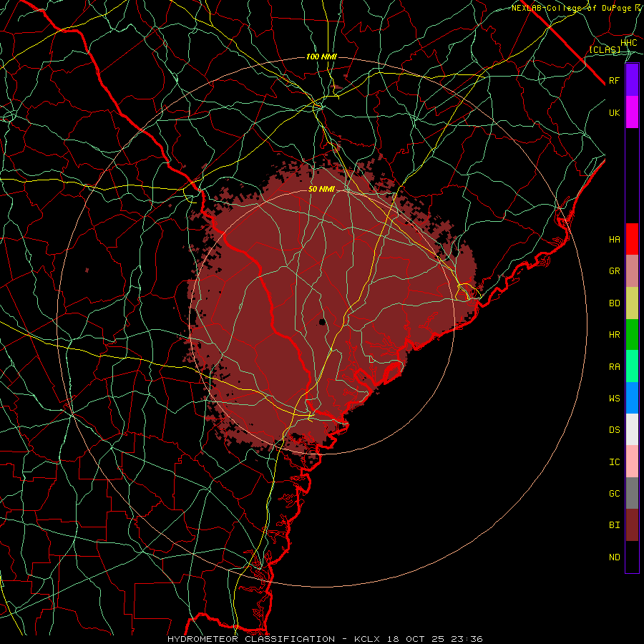Pick the HR green legend swatch
The image size is (644, 644).
coord(632,335)
